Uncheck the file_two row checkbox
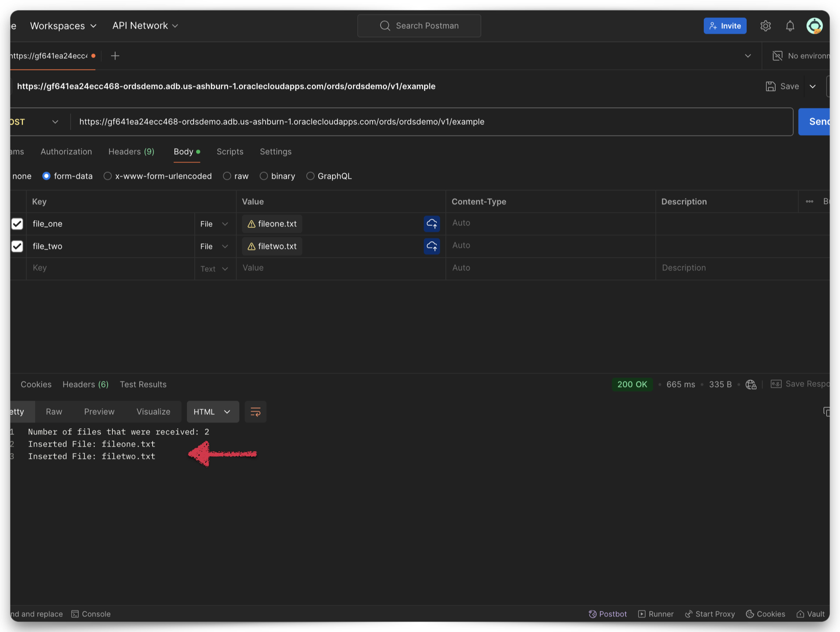 [17, 246]
